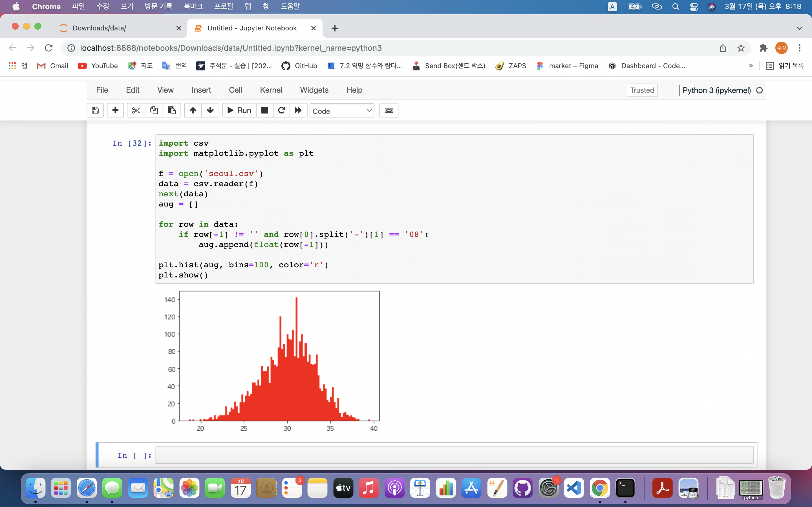Save the notebook with the floppy disk icon
The image size is (812, 507).
95,110
